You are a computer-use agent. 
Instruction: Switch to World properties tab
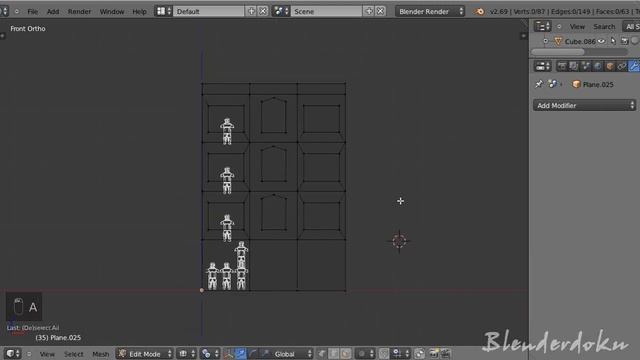coord(598,66)
